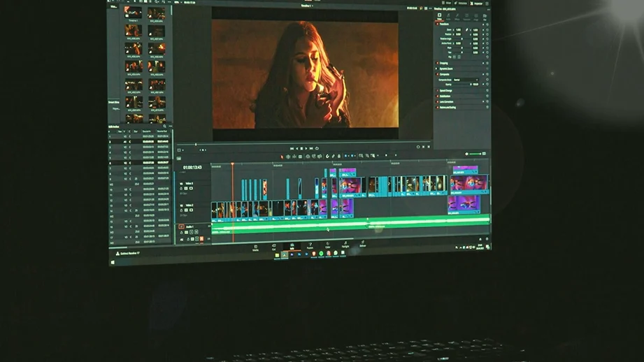Open the Media page
This screenshot has width=644, height=362.
[x=255, y=247]
